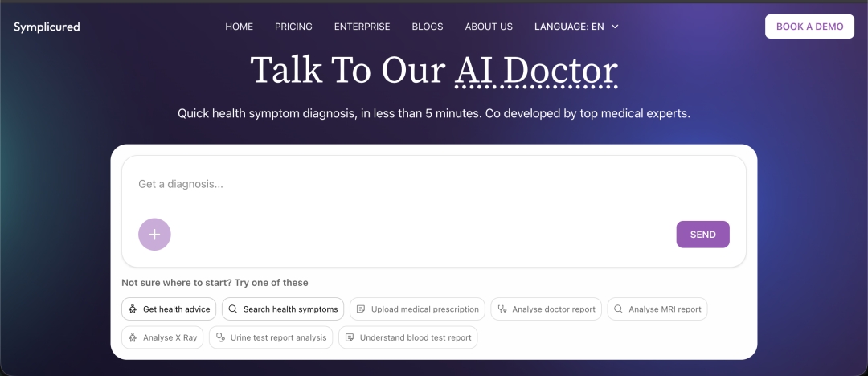868x376 pixels.
Task: Click the person icon in Get health advice
Action: tap(133, 309)
